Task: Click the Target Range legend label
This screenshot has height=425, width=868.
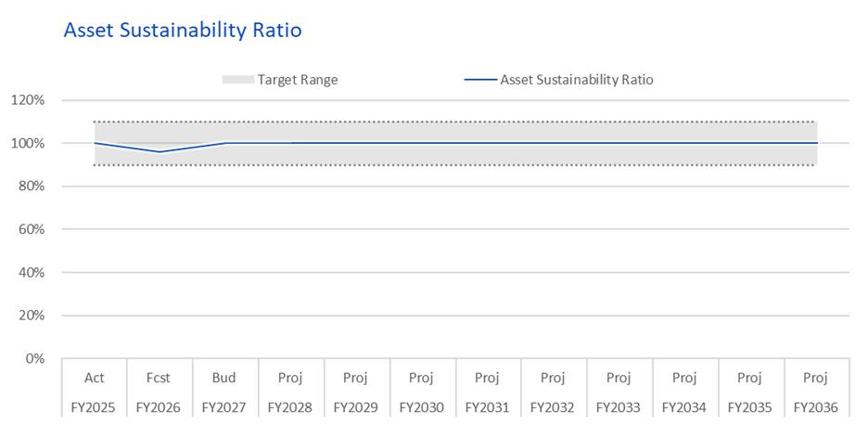Action: [x=298, y=80]
